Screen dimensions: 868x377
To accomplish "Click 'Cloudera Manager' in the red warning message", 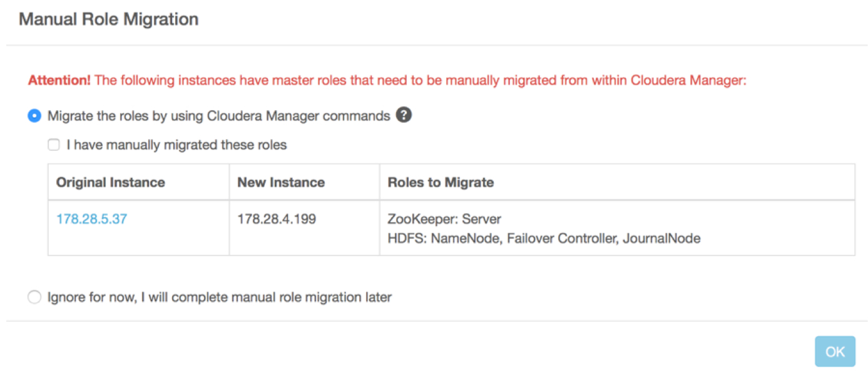I will [x=687, y=80].
